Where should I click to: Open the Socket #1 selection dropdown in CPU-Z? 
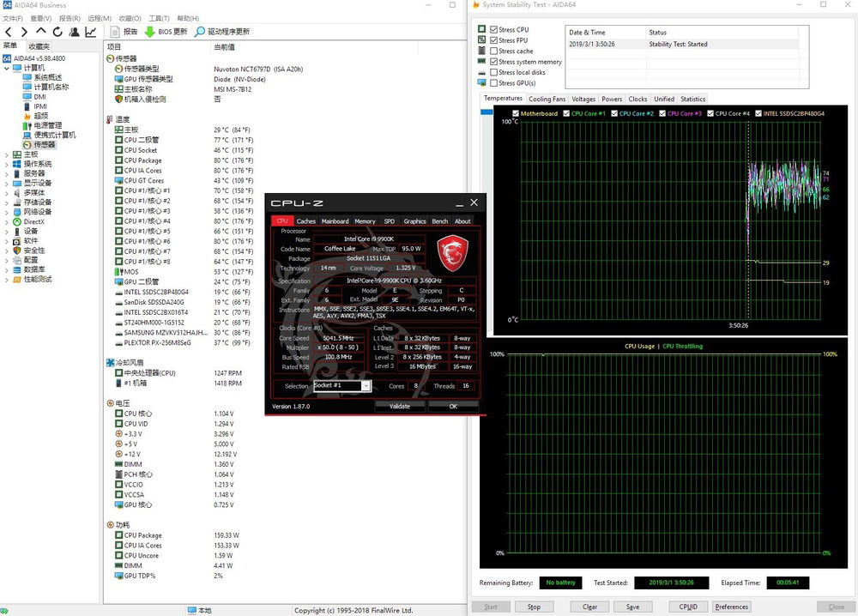point(366,386)
